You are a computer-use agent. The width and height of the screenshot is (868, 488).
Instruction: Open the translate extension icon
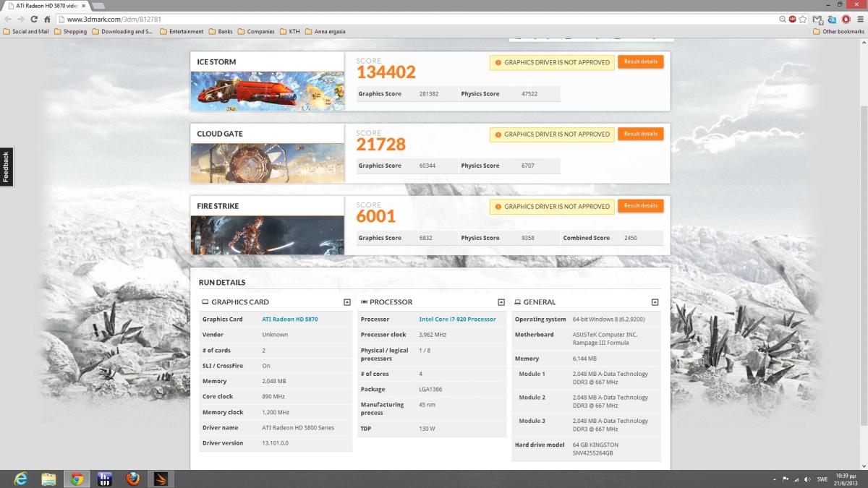pos(832,19)
